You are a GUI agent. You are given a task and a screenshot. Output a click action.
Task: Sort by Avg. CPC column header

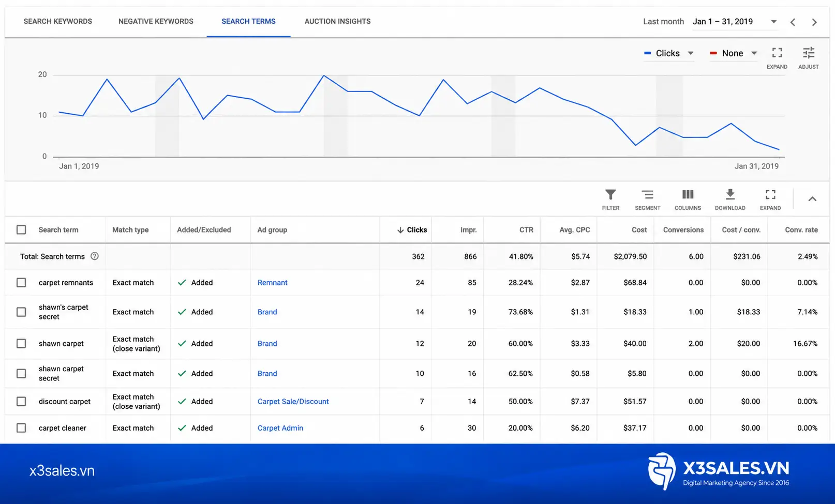[574, 230]
